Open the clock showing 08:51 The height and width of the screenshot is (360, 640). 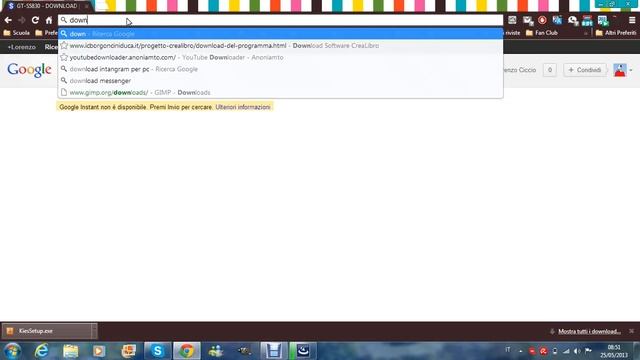coord(614,351)
